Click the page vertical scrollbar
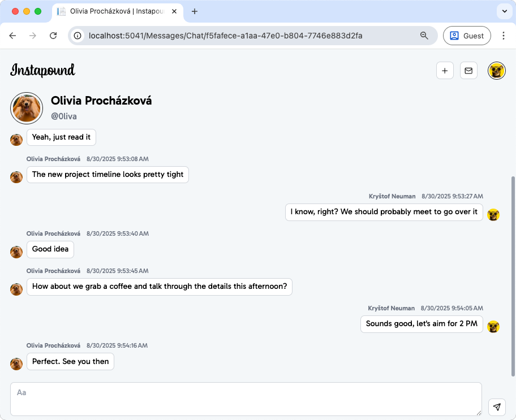 tap(513, 276)
